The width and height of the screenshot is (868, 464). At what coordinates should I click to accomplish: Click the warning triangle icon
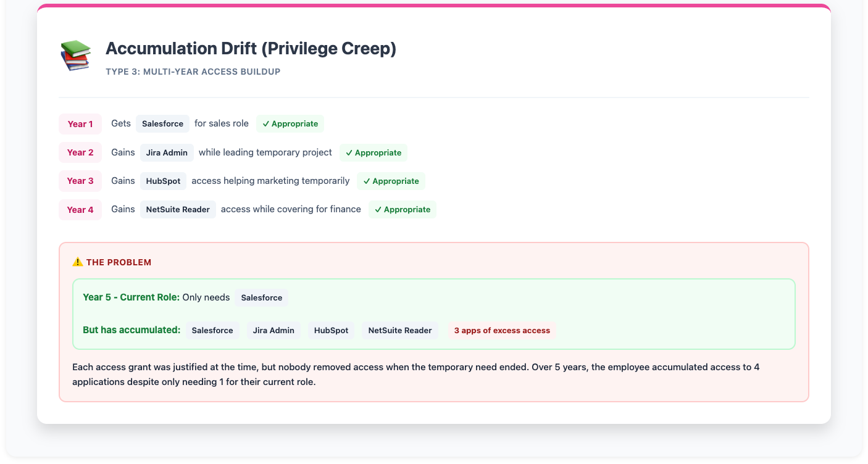[x=78, y=262]
